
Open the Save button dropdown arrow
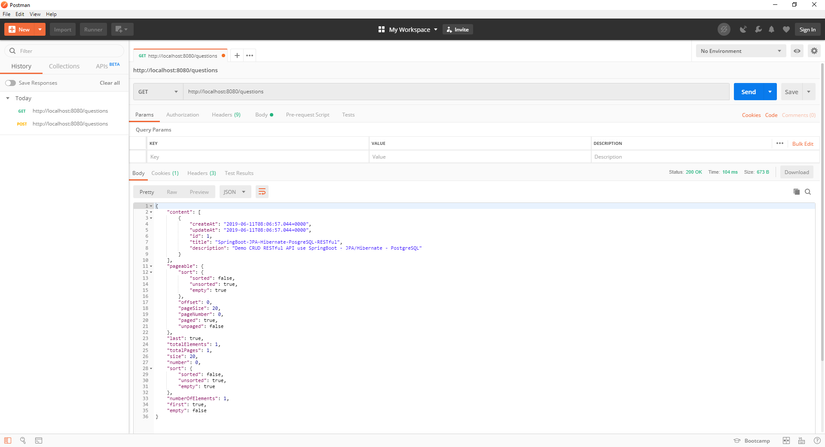pyautogui.click(x=809, y=92)
